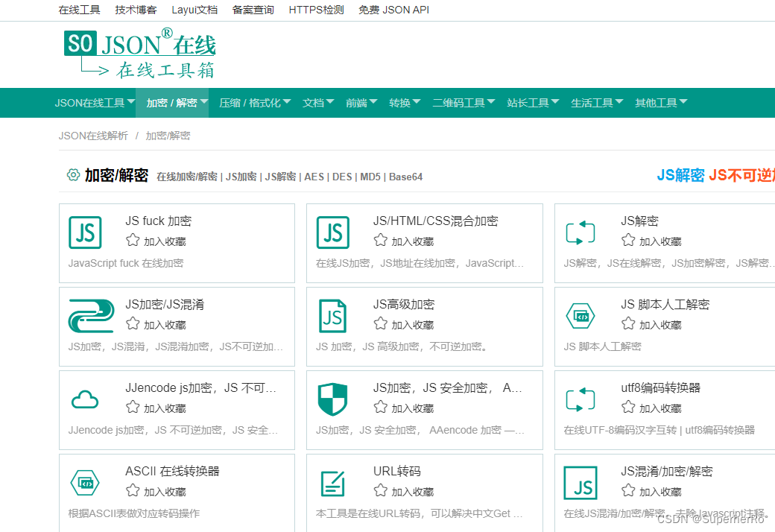Open the JS高级加密 title link
Screen dimensions: 775x532
[x=404, y=304]
